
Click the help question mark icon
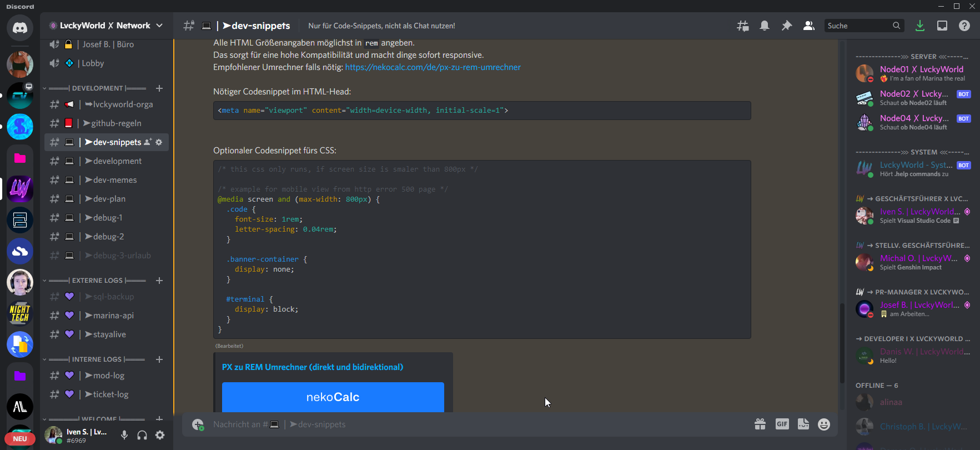click(964, 26)
